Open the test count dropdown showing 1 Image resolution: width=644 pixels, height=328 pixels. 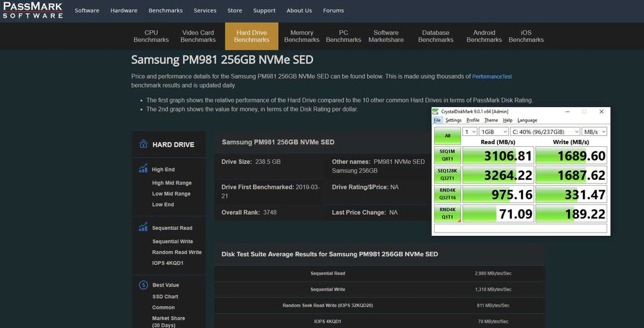[470, 131]
